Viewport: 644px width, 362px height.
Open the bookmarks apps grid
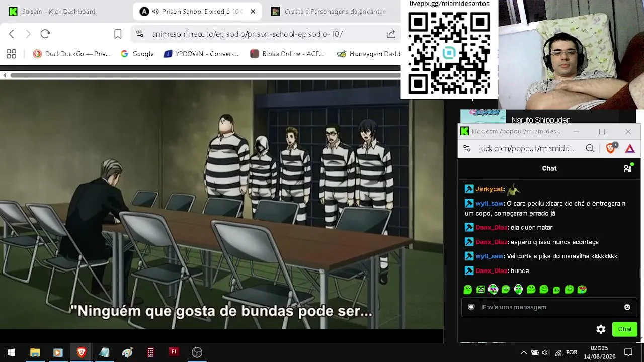(x=11, y=54)
